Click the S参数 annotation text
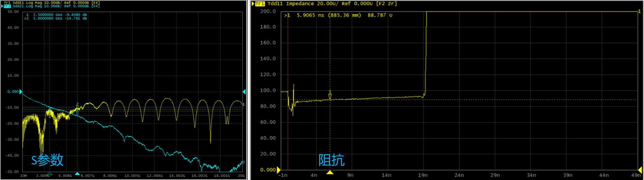 click(x=47, y=160)
